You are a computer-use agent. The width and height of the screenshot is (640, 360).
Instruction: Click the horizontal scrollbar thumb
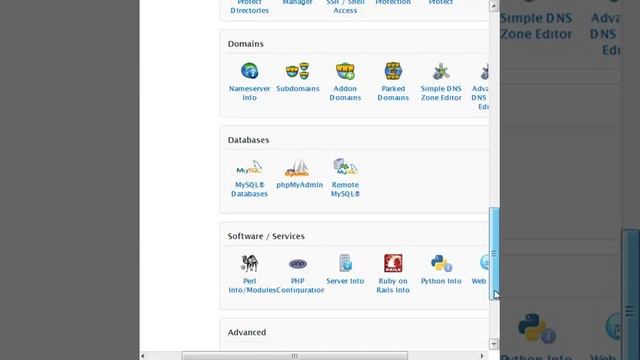295,356
